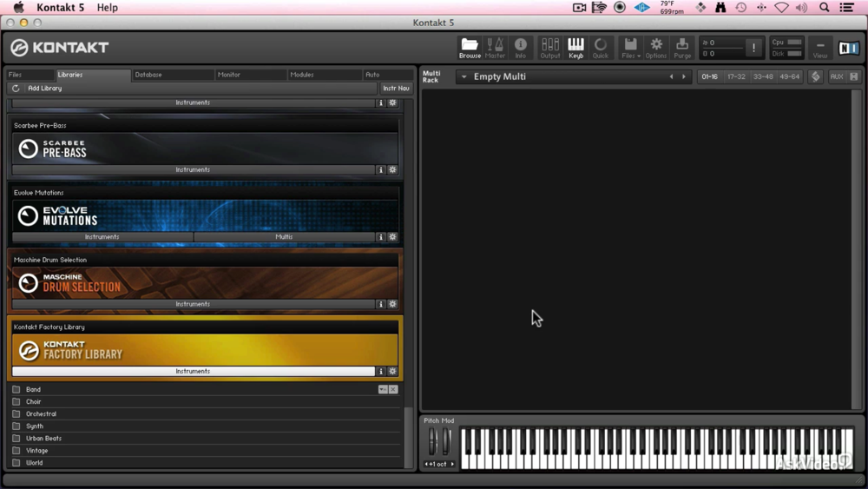Toggle the Instr Nav button
Viewport: 868px width, 489px height.
click(x=396, y=88)
